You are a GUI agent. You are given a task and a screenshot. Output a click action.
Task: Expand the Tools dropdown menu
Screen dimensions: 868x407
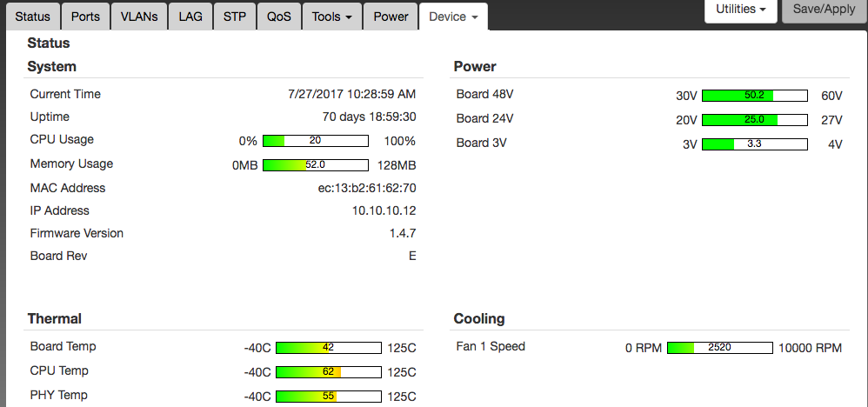click(x=332, y=17)
